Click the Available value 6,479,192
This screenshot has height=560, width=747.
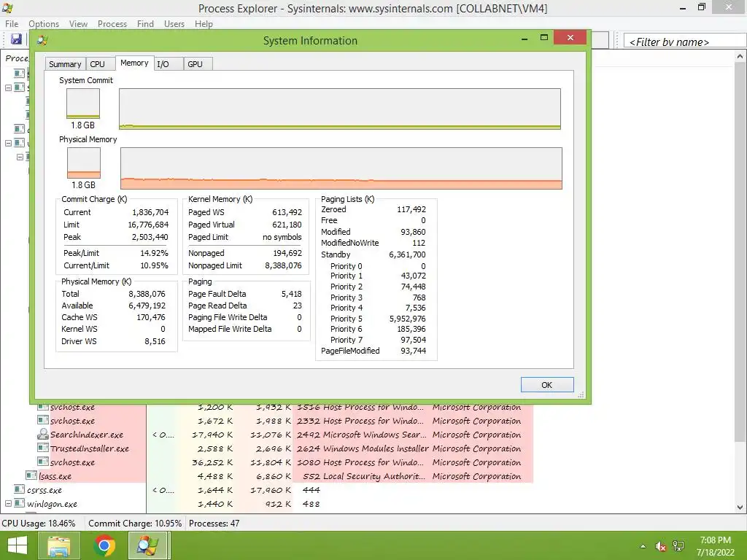point(147,306)
